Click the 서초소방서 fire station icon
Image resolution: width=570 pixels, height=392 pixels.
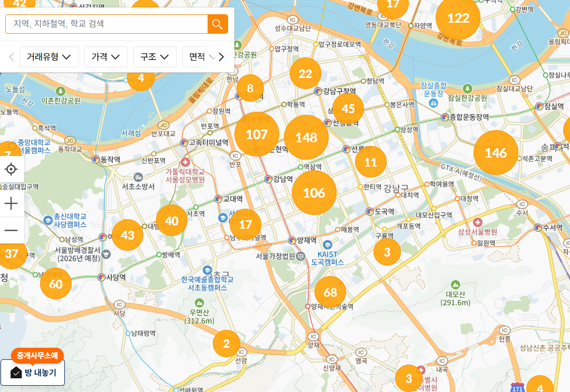coord(138,177)
